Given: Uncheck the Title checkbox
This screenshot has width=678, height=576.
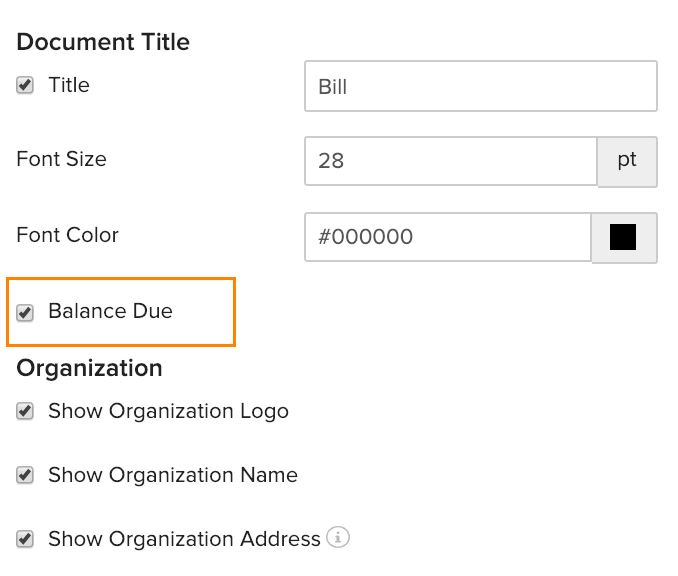Looking at the screenshot, I should [25, 86].
